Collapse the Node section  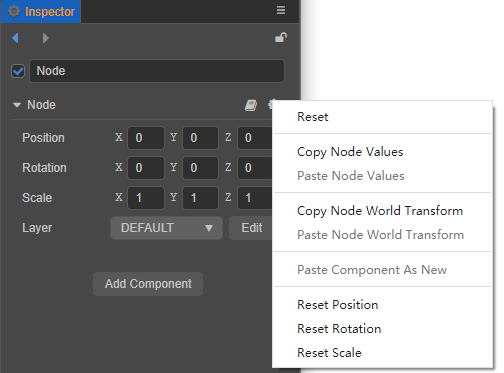click(x=17, y=105)
